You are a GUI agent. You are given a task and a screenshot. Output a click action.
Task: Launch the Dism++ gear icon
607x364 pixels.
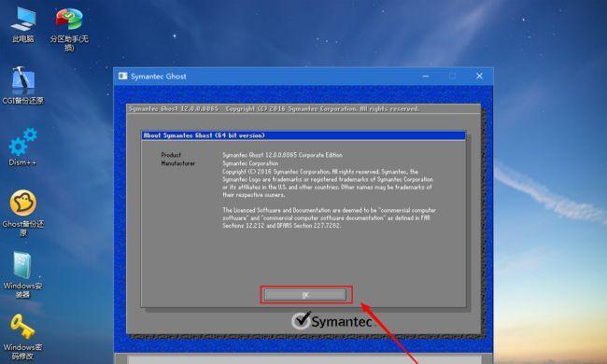tap(22, 147)
